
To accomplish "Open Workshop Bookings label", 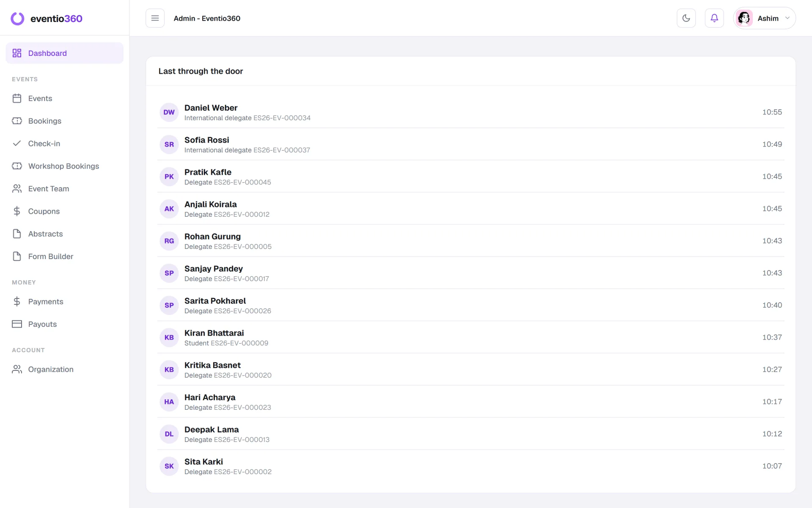I will [63, 166].
